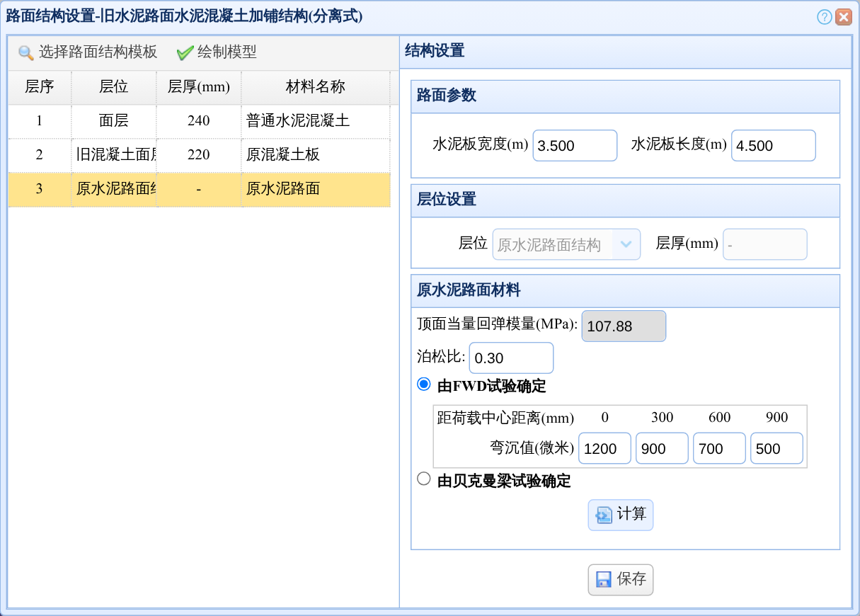Click the 层位设置 section header
The height and width of the screenshot is (616, 860).
point(625,200)
